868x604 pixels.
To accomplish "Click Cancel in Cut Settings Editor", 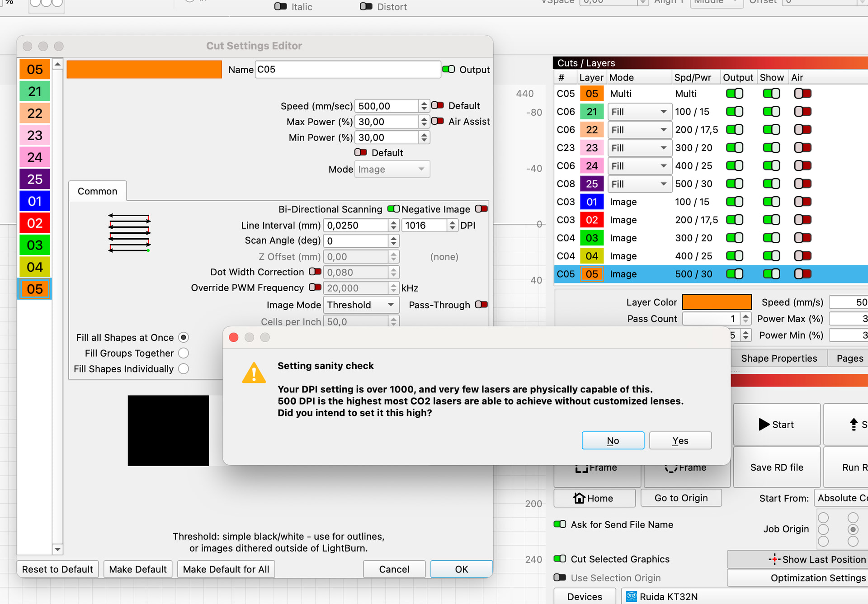I will pos(394,569).
